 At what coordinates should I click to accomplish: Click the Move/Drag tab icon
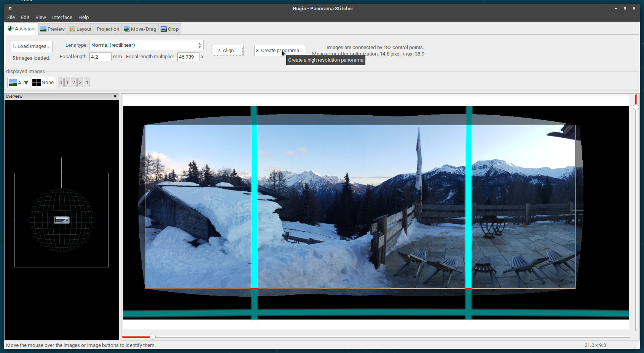pos(127,29)
